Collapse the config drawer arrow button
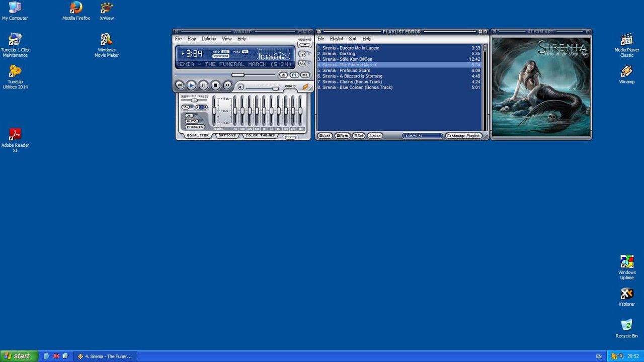The height and width of the screenshot is (362, 644). pyautogui.click(x=290, y=137)
